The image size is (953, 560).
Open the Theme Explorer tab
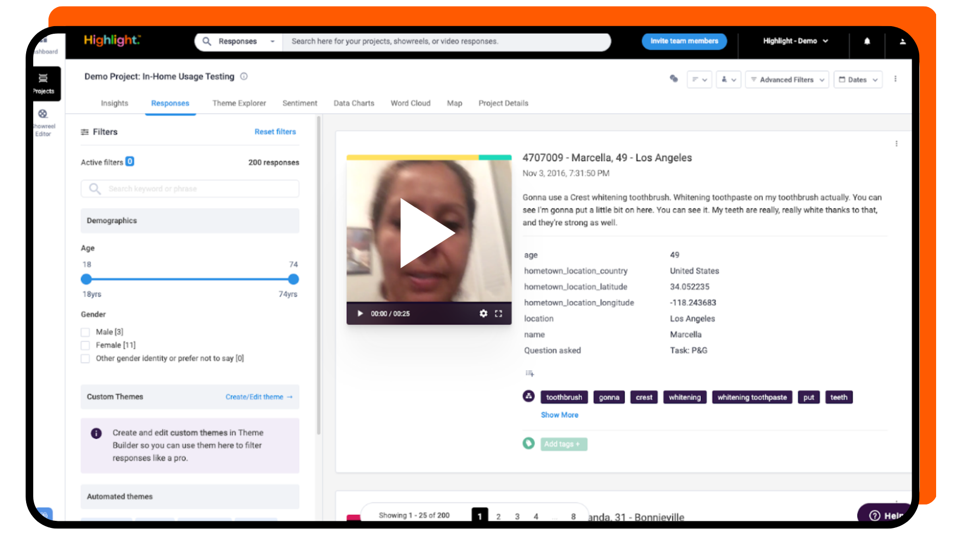pos(239,103)
